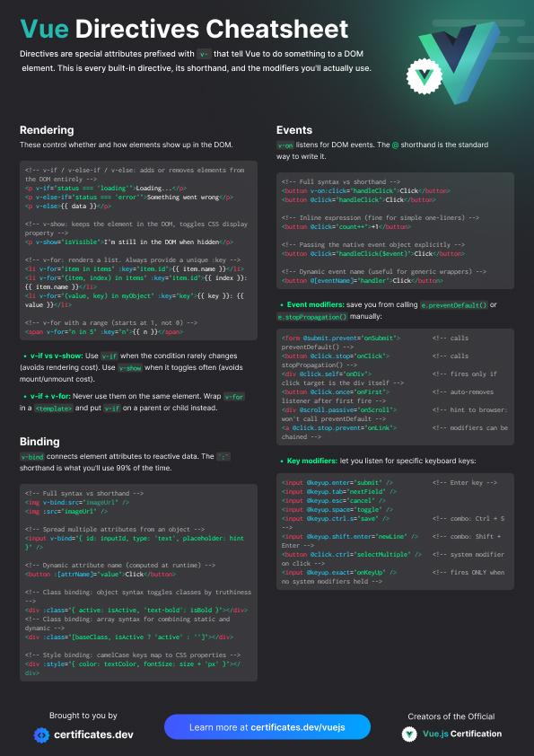Click the @[eventName]='handler' code line

361,281
